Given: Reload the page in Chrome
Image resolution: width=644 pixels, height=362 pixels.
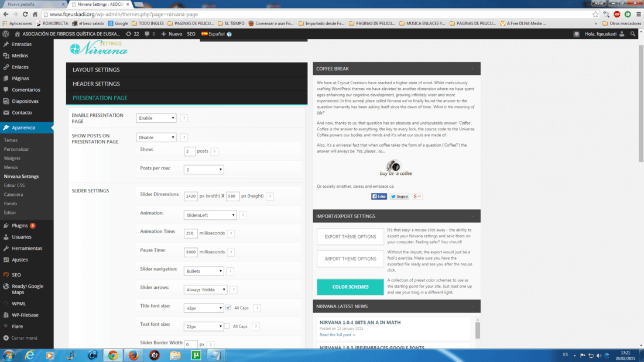Looking at the screenshot, I should coord(25,15).
